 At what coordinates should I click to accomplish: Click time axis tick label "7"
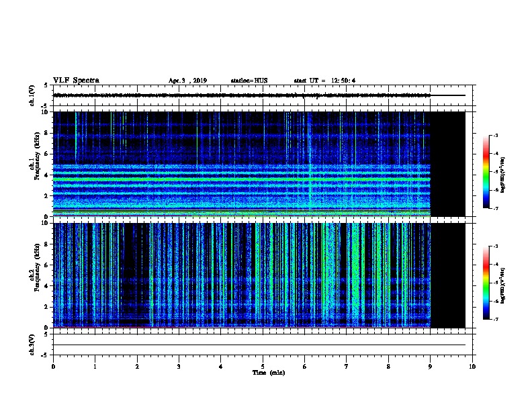pos(347,366)
